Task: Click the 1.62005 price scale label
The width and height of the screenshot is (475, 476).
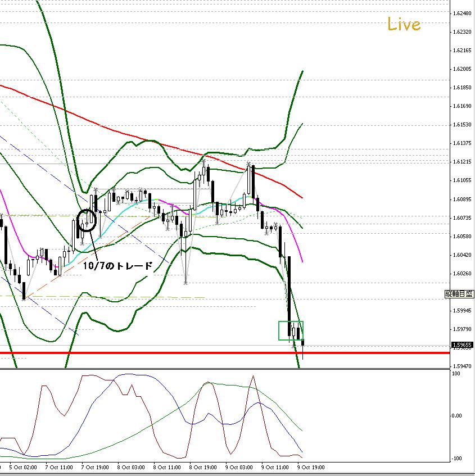Action: [462, 69]
